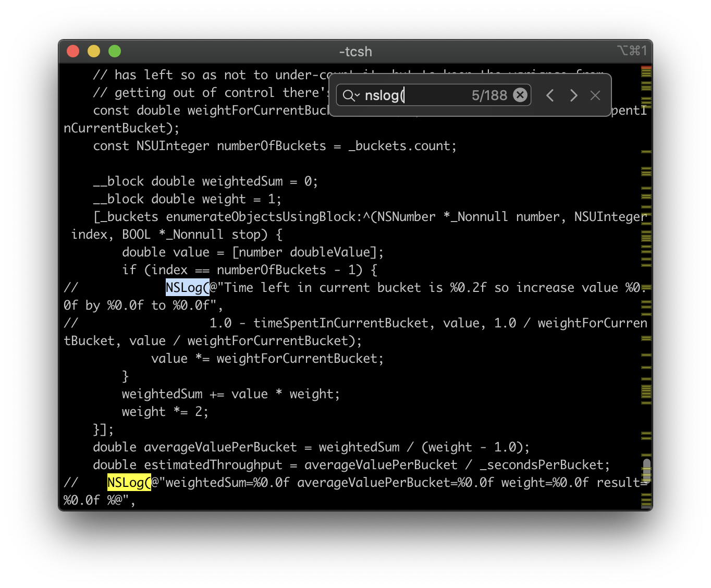This screenshot has height=588, width=711.
Task: Click the "__block double weightedSum = 0;" line
Action: (205, 181)
